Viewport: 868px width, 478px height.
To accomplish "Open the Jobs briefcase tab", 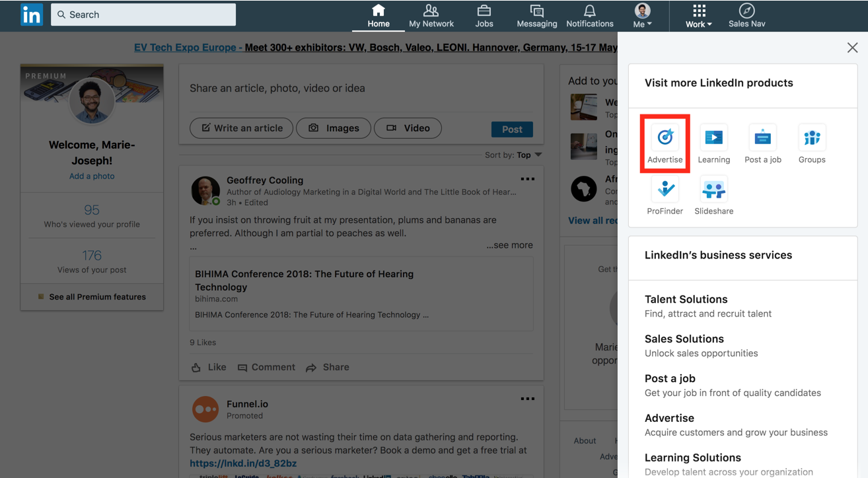I will click(x=484, y=17).
